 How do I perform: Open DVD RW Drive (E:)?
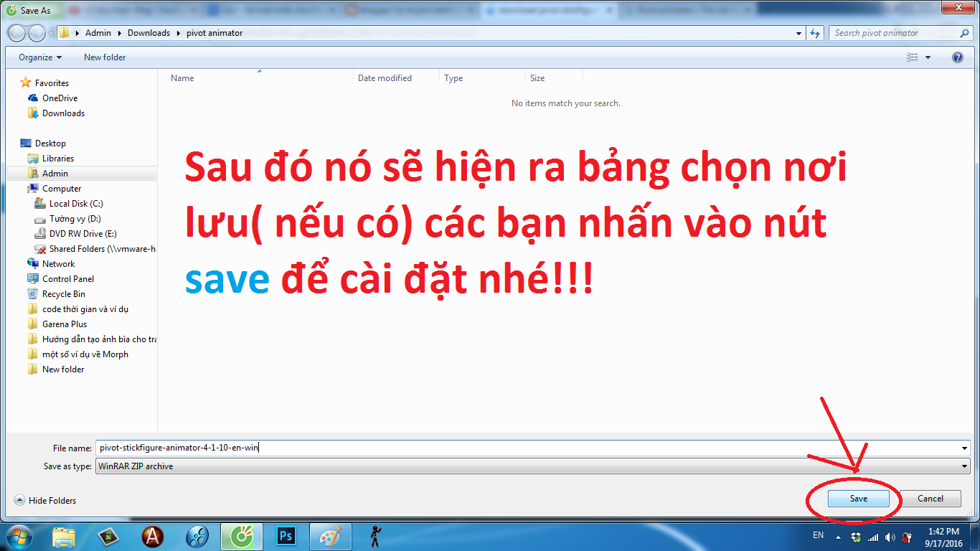tap(83, 234)
